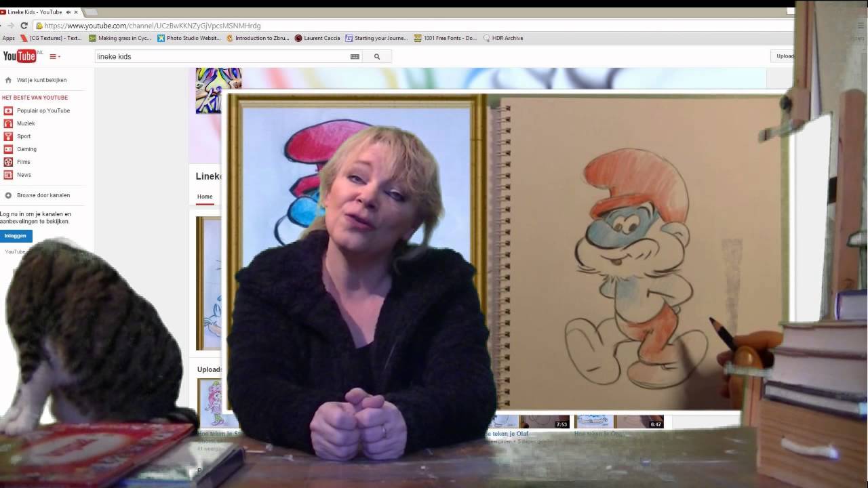This screenshot has height=488, width=868.
Task: Open the Making grass in Cyc... bookmark
Action: [x=120, y=38]
